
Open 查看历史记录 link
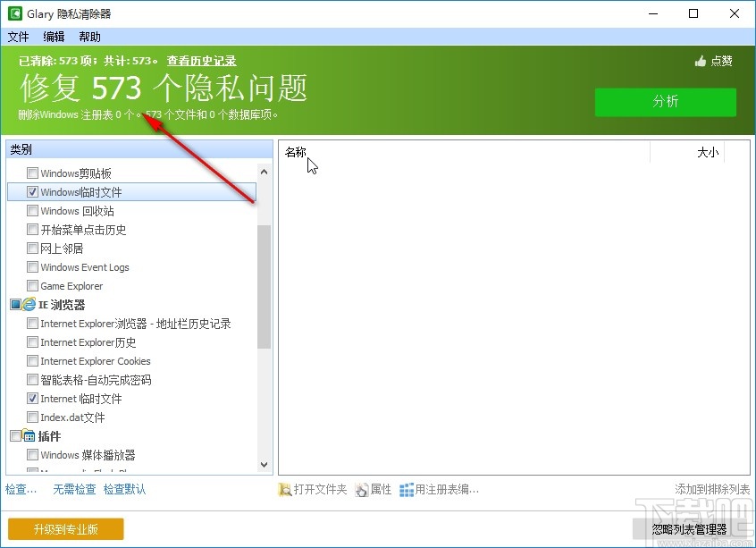pyautogui.click(x=202, y=61)
